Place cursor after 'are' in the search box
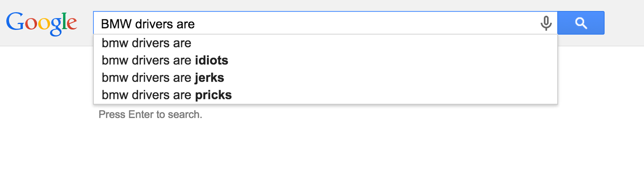 196,24
